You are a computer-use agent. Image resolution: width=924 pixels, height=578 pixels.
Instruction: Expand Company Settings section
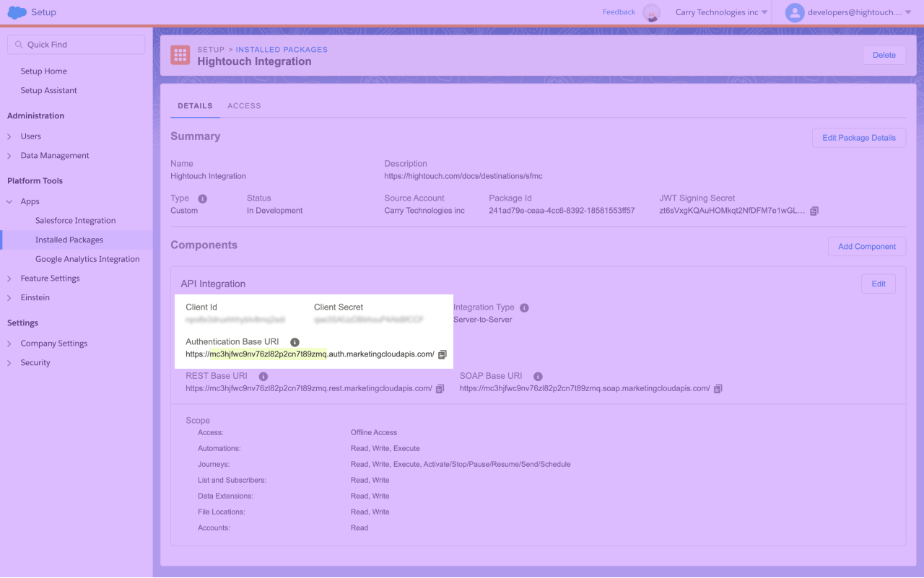9,343
